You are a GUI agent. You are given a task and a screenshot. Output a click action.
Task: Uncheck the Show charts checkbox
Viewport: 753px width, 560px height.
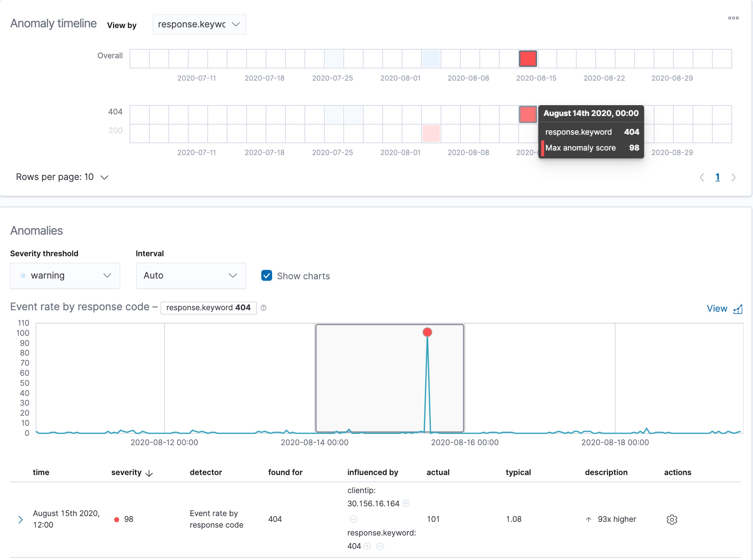267,276
